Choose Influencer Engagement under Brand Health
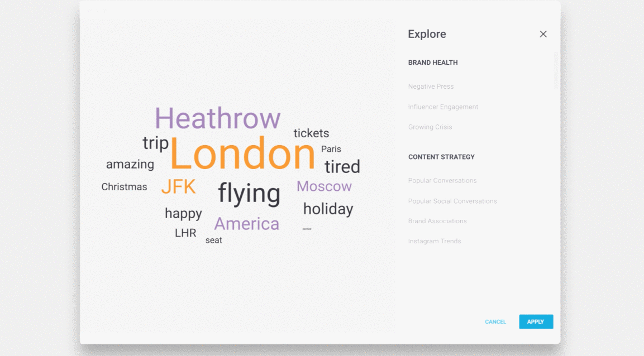The height and width of the screenshot is (356, 644). click(443, 107)
